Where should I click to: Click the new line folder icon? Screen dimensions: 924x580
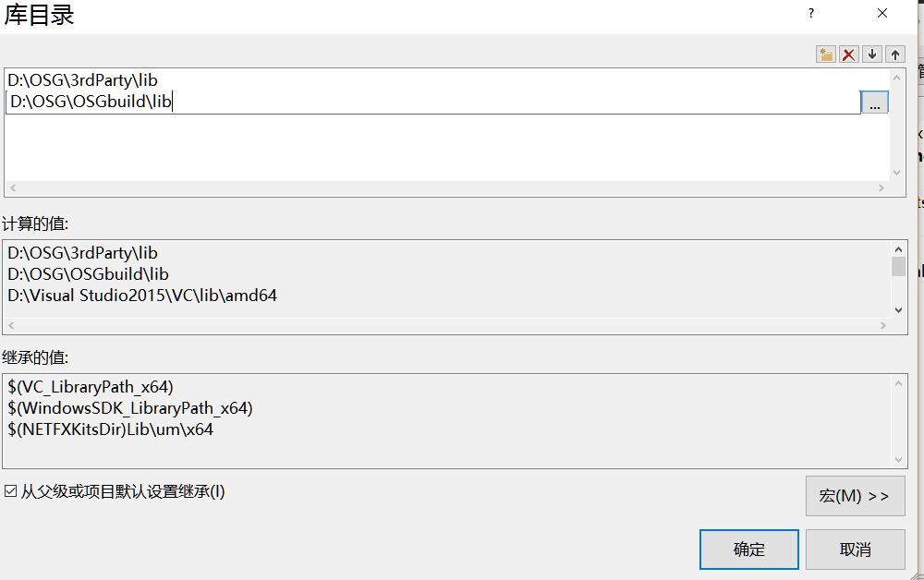click(x=825, y=54)
